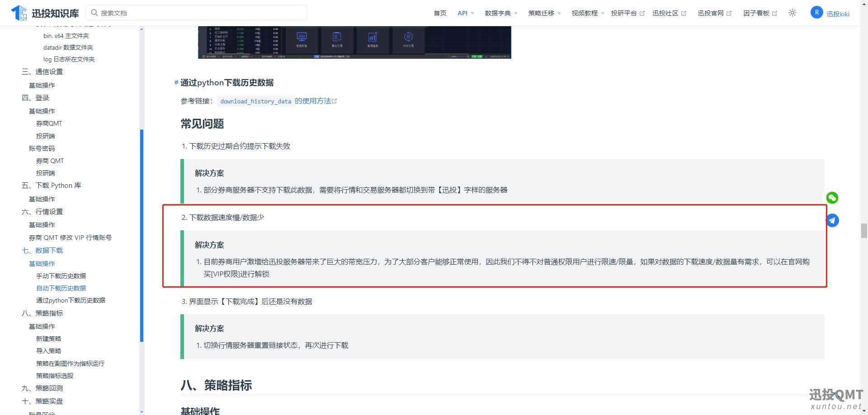Screen dimensions: 868x415
Task: Select sidebar item bin. x64 主文件夹
Action: tap(66, 36)
